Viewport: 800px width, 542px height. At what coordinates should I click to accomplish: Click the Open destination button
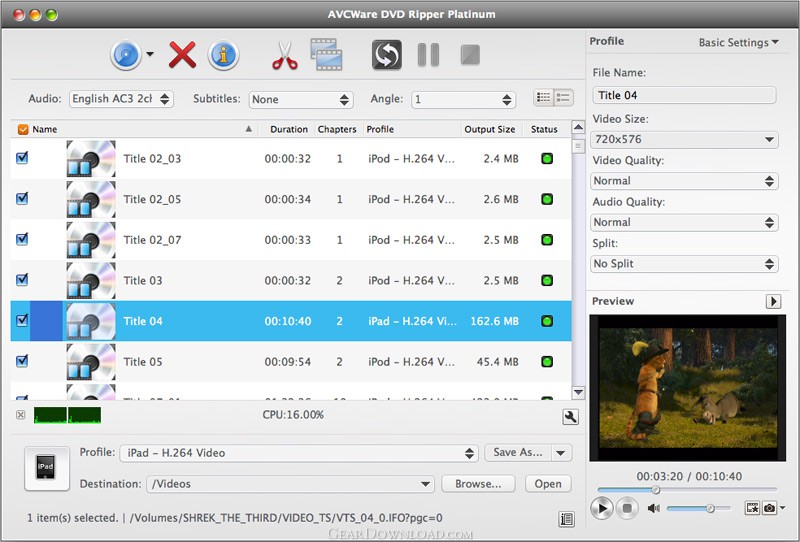tap(548, 484)
